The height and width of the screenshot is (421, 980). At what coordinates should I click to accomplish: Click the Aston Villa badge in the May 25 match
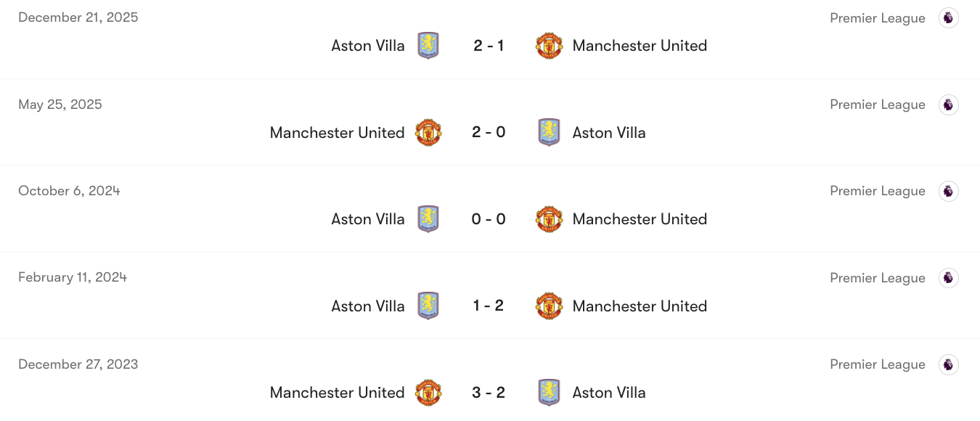tap(550, 132)
